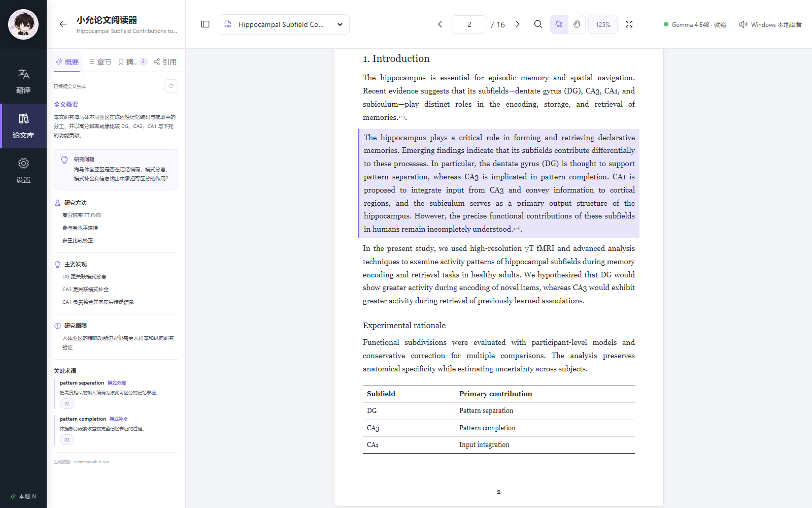Open the Hippocampal Subfield document dropdown
The image size is (812, 508).
[x=283, y=24]
